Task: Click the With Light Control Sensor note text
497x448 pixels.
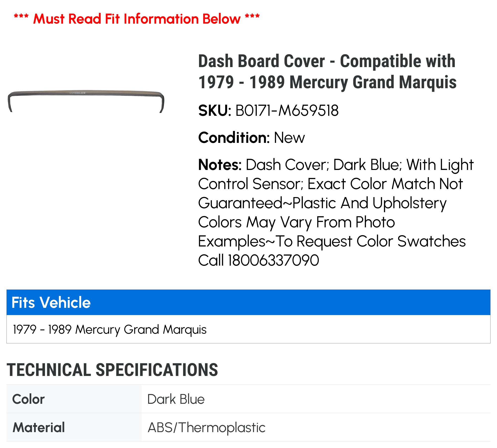Action: point(336,174)
